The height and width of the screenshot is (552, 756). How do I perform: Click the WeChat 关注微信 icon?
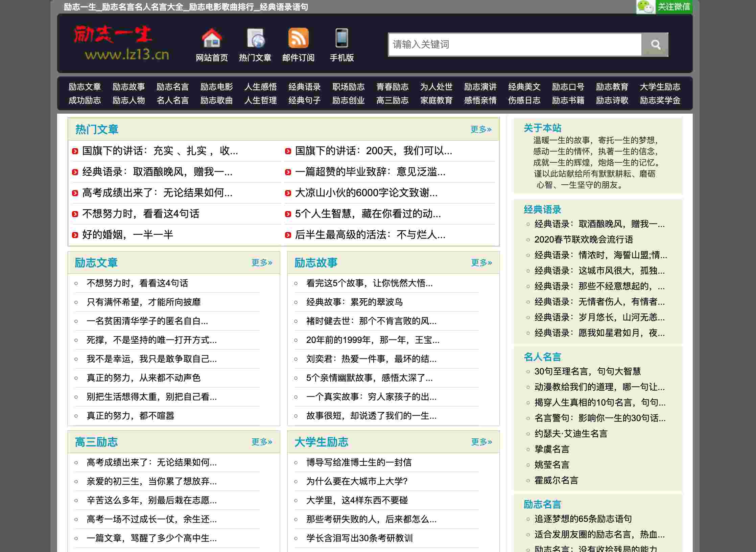point(664,7)
